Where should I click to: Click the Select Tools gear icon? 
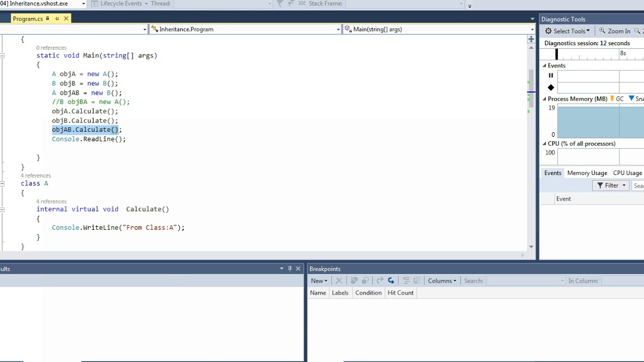[548, 31]
